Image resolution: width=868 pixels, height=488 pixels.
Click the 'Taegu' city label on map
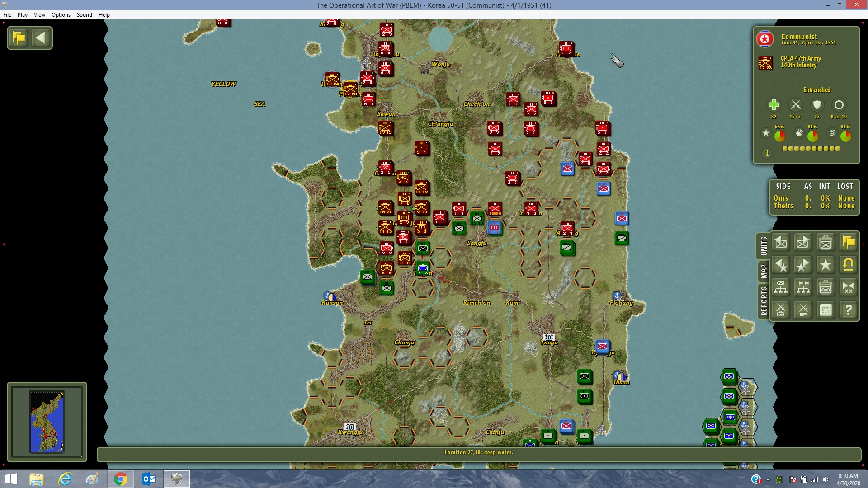pyautogui.click(x=549, y=343)
